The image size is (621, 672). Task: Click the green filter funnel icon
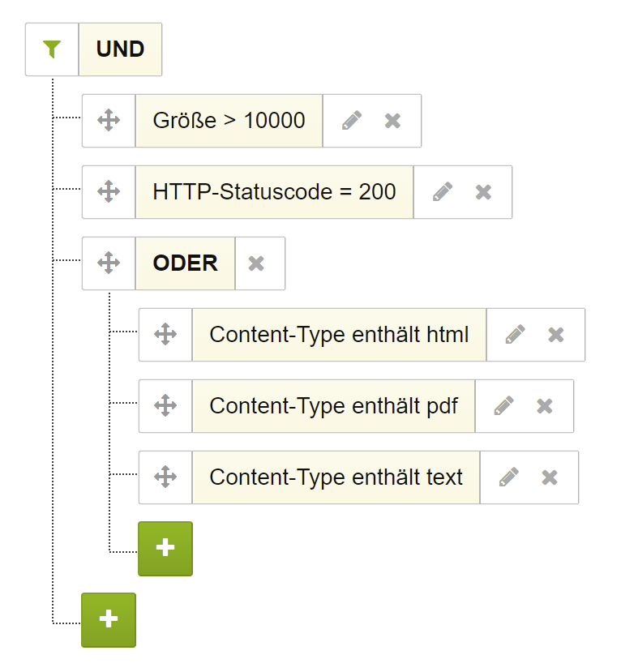pos(52,49)
